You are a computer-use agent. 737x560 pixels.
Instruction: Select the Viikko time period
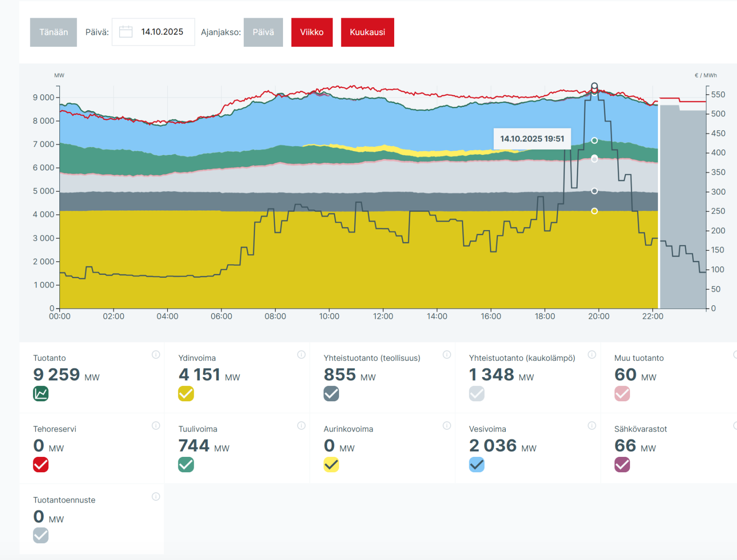click(312, 32)
